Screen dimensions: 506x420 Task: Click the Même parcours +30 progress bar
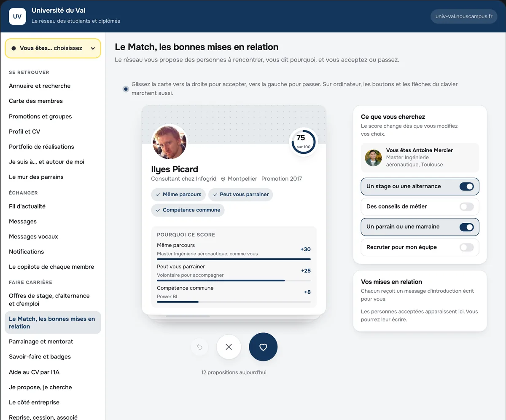[x=234, y=259]
